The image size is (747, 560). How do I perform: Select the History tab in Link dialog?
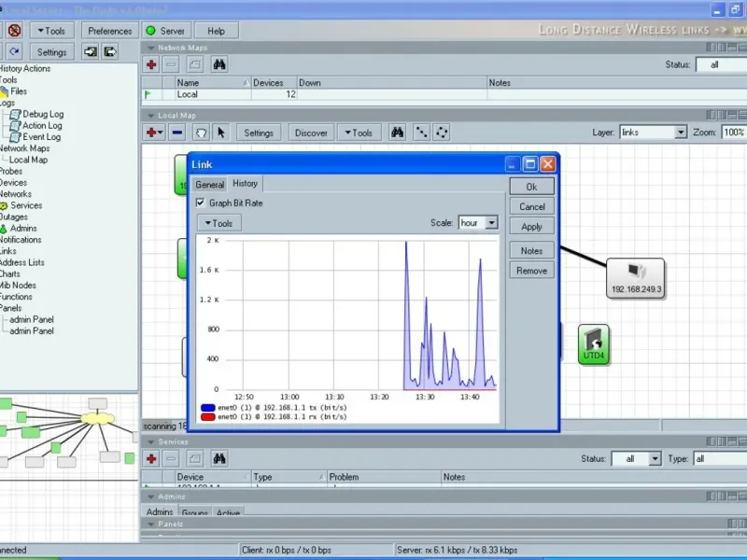245,184
